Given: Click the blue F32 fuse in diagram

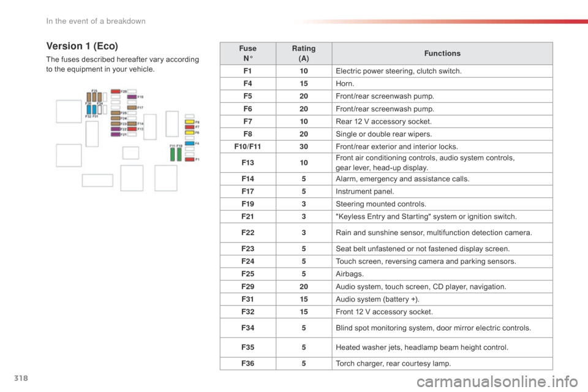Looking at the screenshot, I should coord(89,109).
